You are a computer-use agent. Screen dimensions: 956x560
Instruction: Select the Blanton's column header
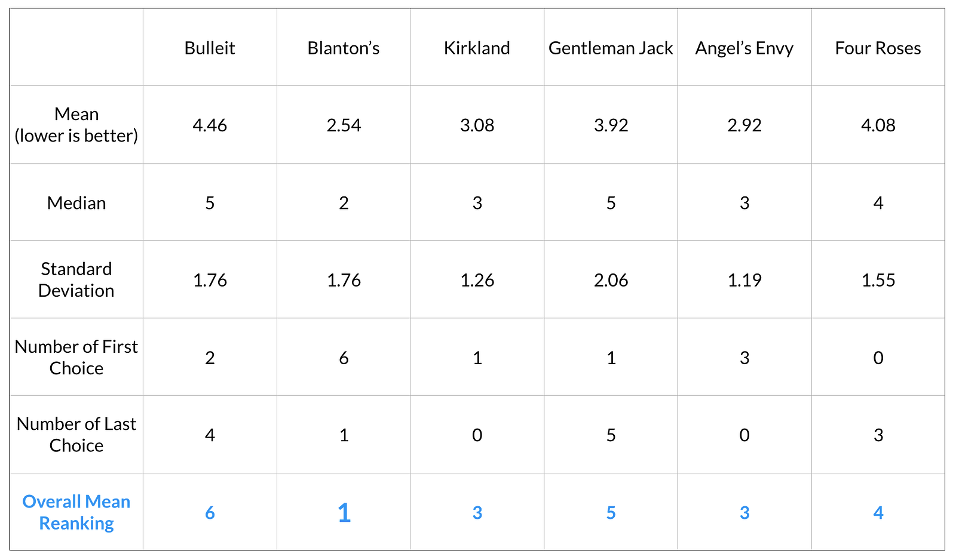click(344, 48)
